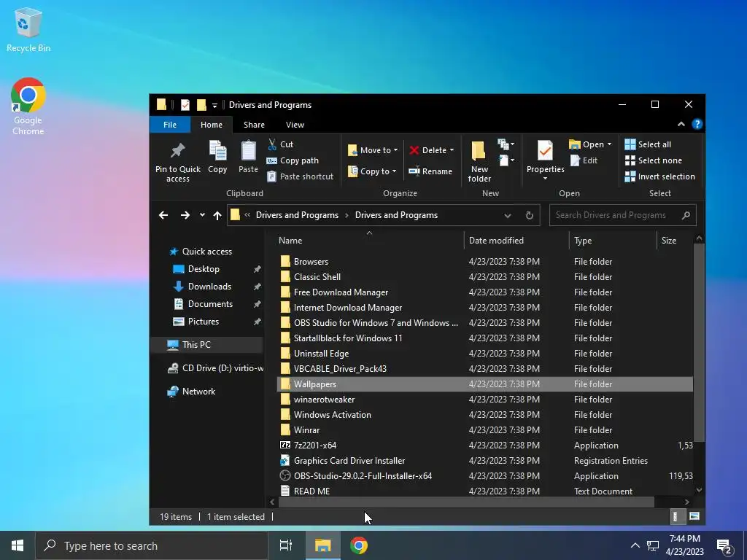Screen dimensions: 747x560
Task: Go back with the left arrow
Action: point(163,215)
